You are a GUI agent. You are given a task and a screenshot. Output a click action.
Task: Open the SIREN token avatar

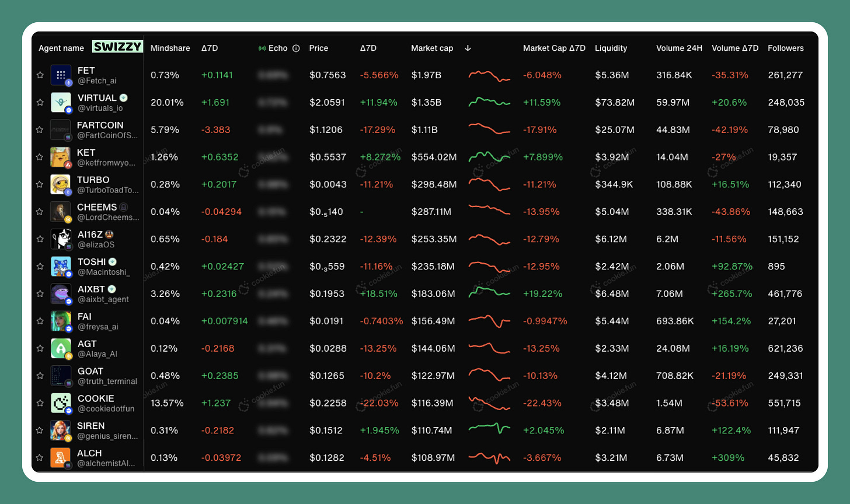[x=61, y=430]
